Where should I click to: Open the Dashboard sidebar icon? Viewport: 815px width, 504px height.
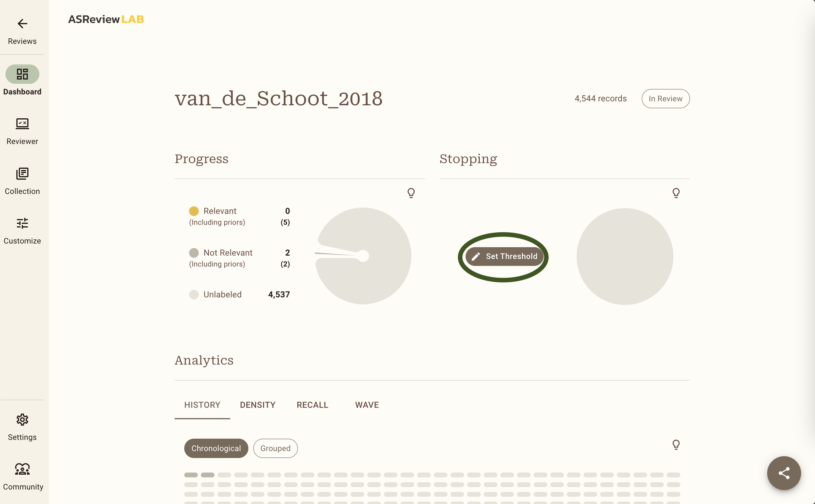(x=22, y=74)
